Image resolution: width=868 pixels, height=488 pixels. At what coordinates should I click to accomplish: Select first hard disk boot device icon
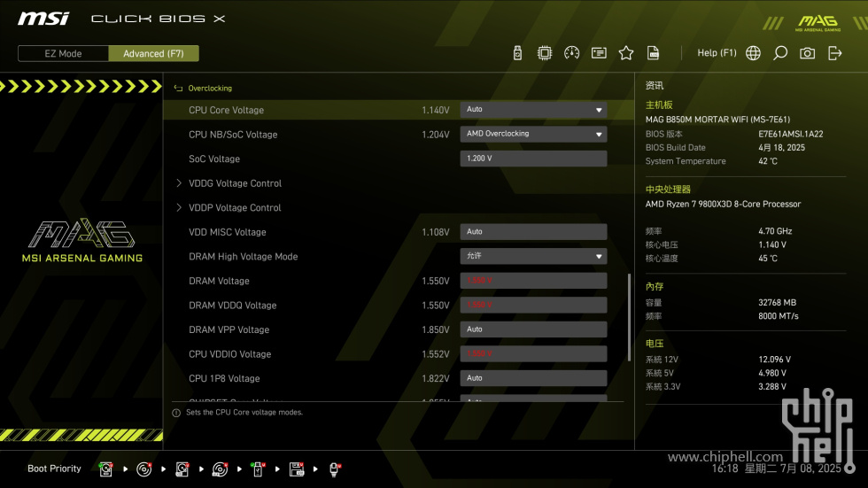point(105,469)
